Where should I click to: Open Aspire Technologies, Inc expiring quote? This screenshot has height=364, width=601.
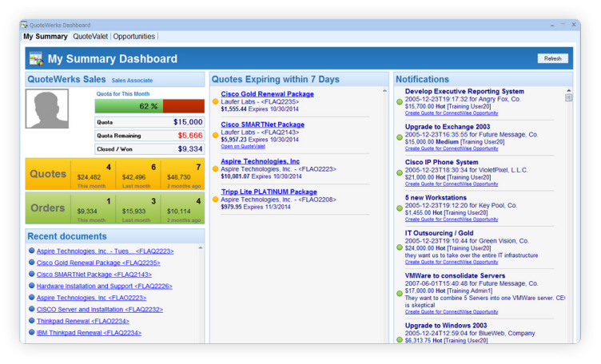pos(261,161)
